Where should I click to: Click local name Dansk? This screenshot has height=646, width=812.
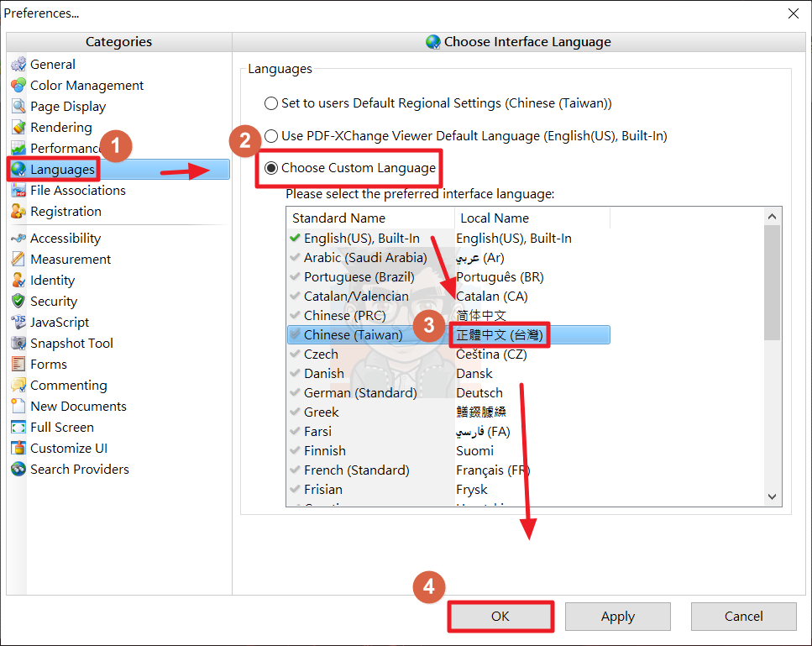(x=474, y=374)
